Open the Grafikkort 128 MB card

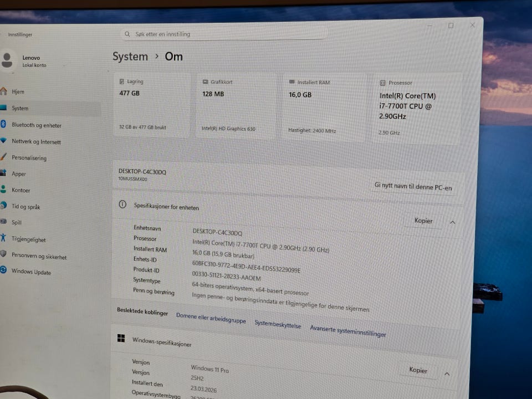236,106
